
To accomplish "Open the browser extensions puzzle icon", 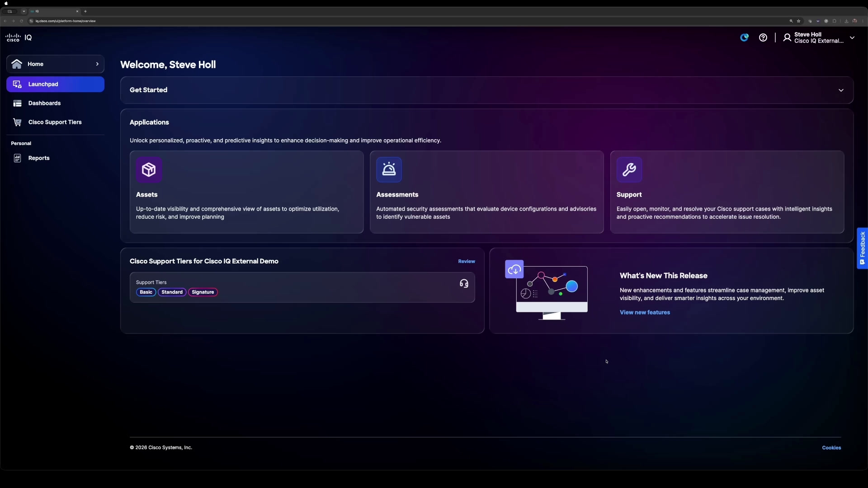I will [x=835, y=21].
